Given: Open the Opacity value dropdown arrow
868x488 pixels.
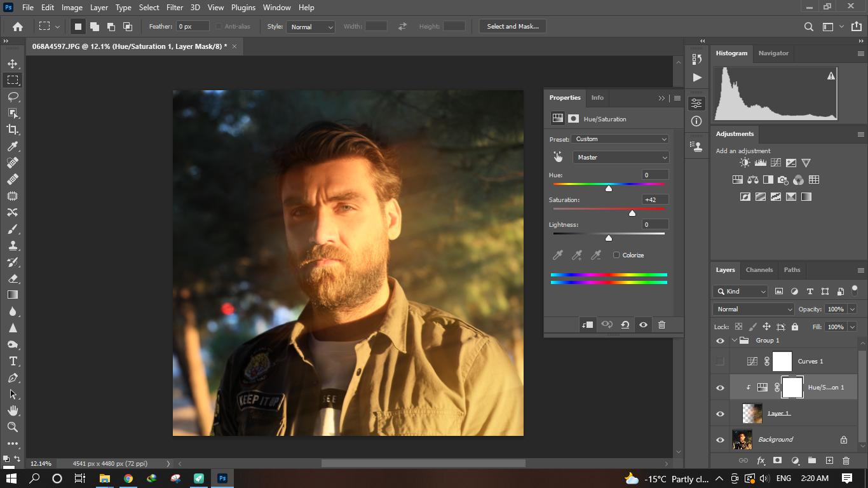Looking at the screenshot, I should coord(851,309).
